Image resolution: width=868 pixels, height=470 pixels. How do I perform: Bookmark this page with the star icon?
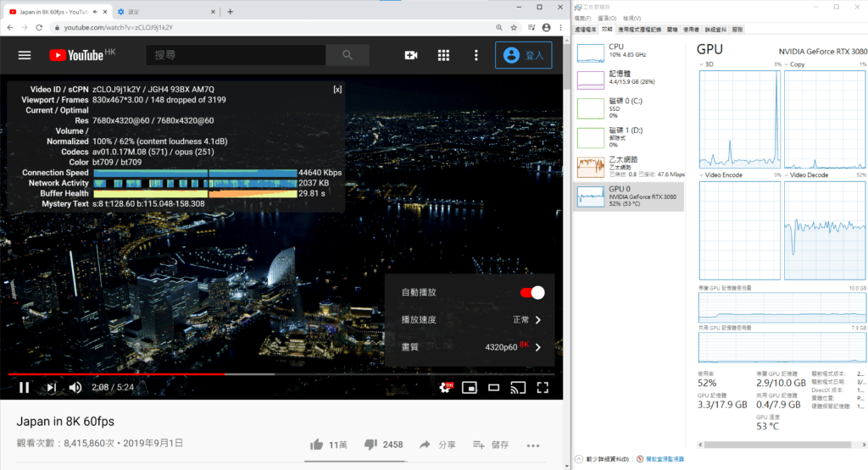[x=514, y=27]
